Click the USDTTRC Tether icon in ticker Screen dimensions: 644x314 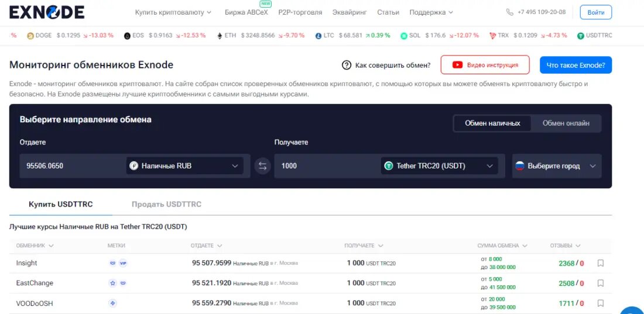[x=580, y=36]
